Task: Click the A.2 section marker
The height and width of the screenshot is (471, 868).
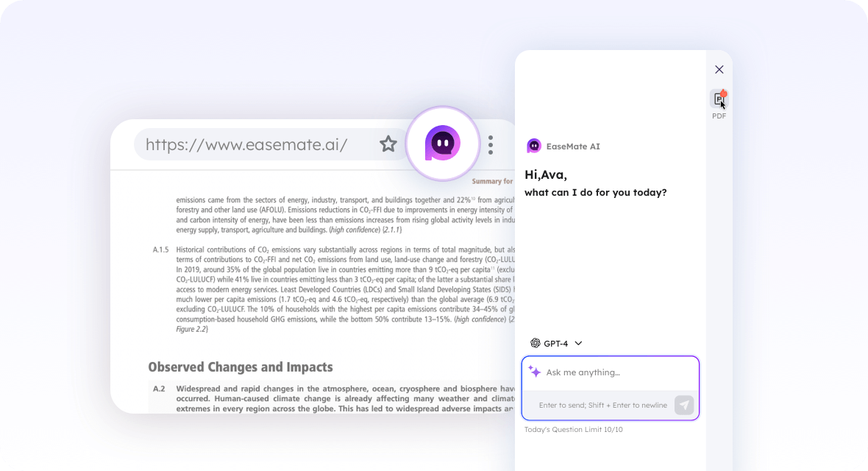Action: tap(159, 389)
